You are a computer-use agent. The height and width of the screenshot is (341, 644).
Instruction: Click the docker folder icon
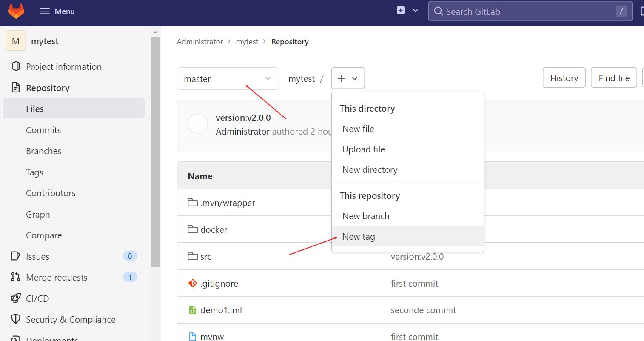click(193, 229)
